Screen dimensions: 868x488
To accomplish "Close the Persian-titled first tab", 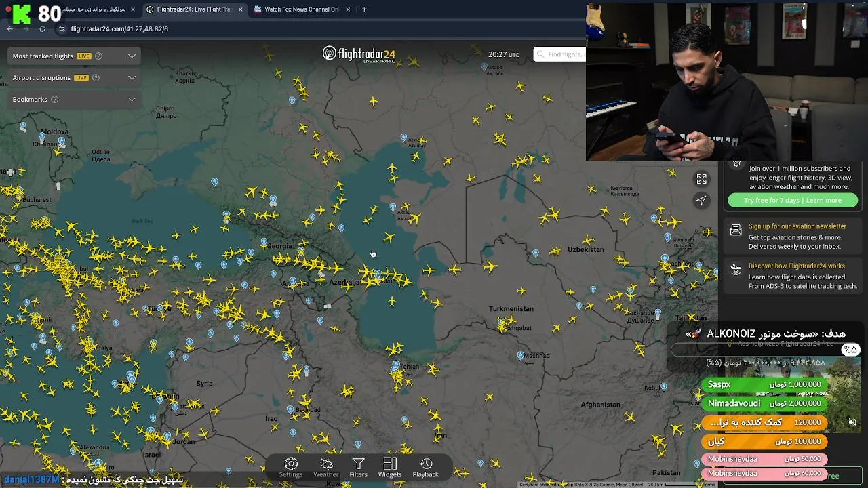I will pyautogui.click(x=133, y=9).
